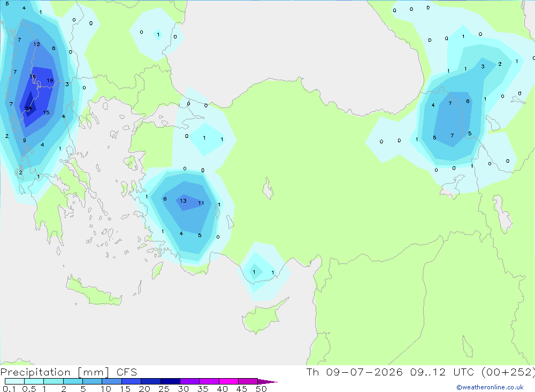Select the value 16 near the Albanian border

click(33, 76)
